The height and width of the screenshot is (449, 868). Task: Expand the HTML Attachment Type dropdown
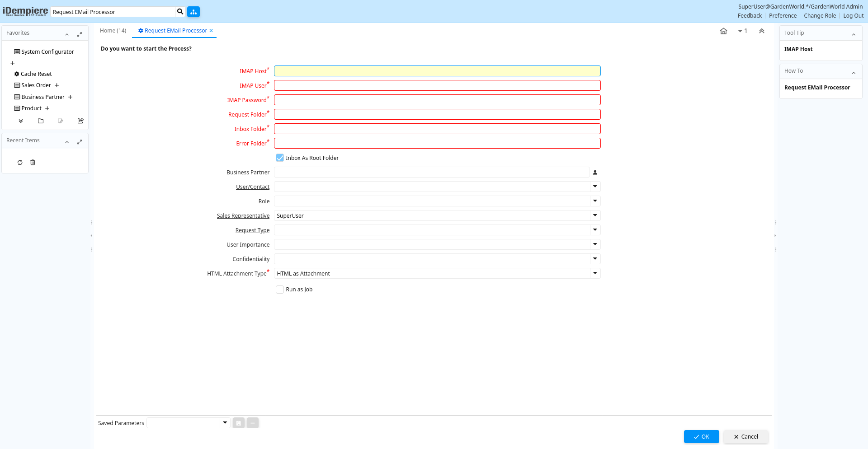[x=595, y=273]
